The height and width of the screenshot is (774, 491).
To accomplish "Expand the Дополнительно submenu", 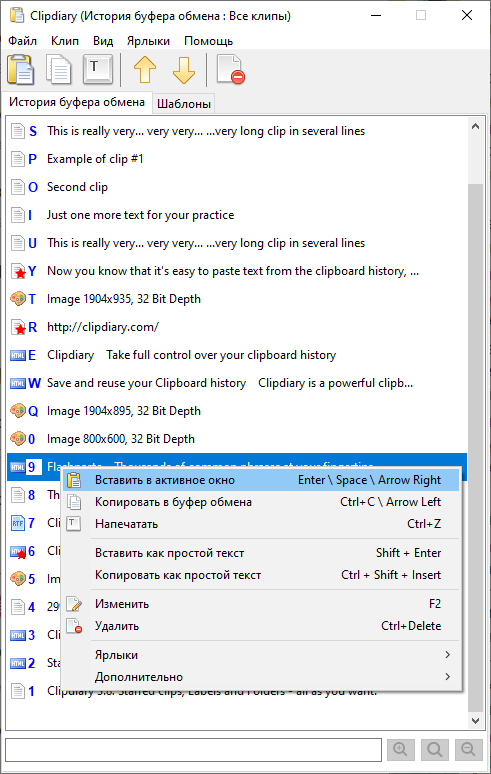I will click(x=262, y=677).
